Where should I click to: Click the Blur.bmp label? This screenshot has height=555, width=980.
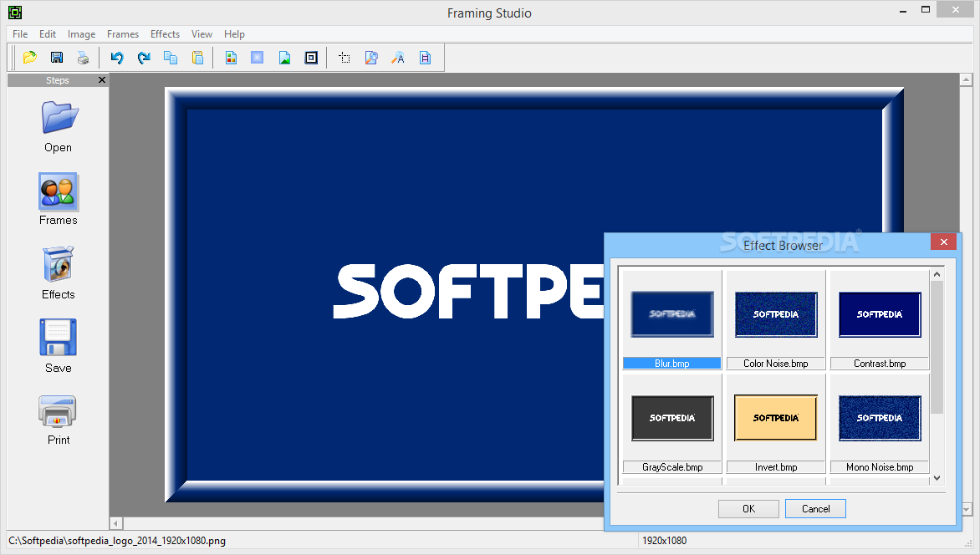tap(672, 363)
